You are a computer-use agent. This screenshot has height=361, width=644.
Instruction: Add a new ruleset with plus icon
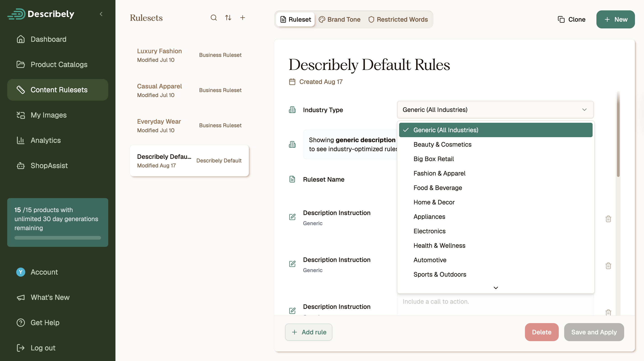tap(242, 18)
